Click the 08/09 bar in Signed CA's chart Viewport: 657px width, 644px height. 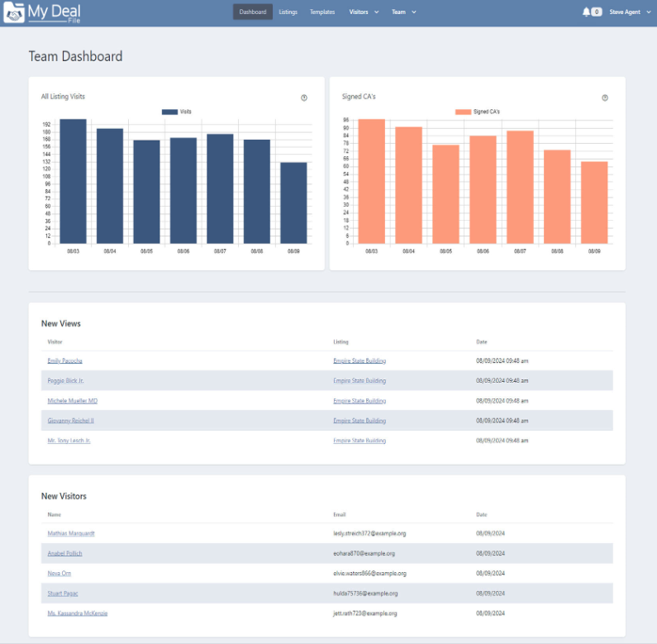click(594, 203)
